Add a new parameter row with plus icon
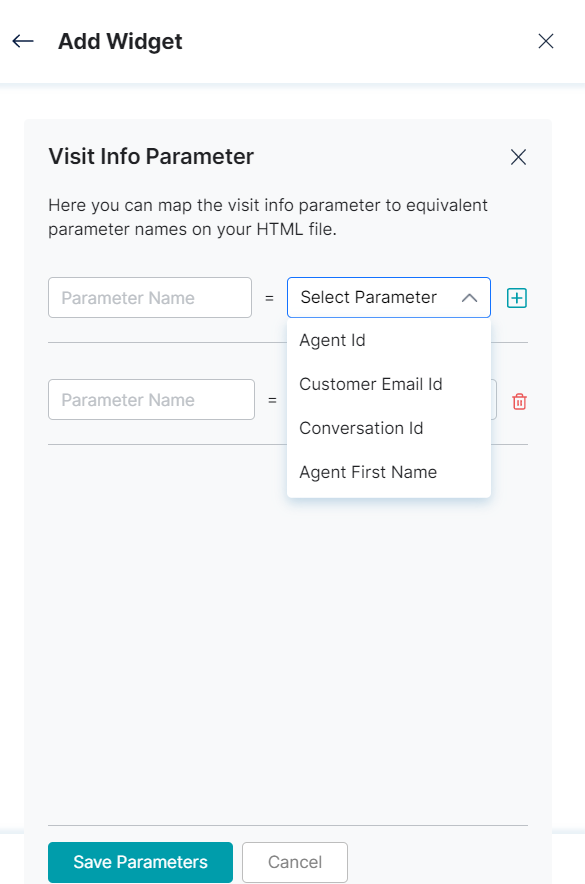 [x=516, y=297]
